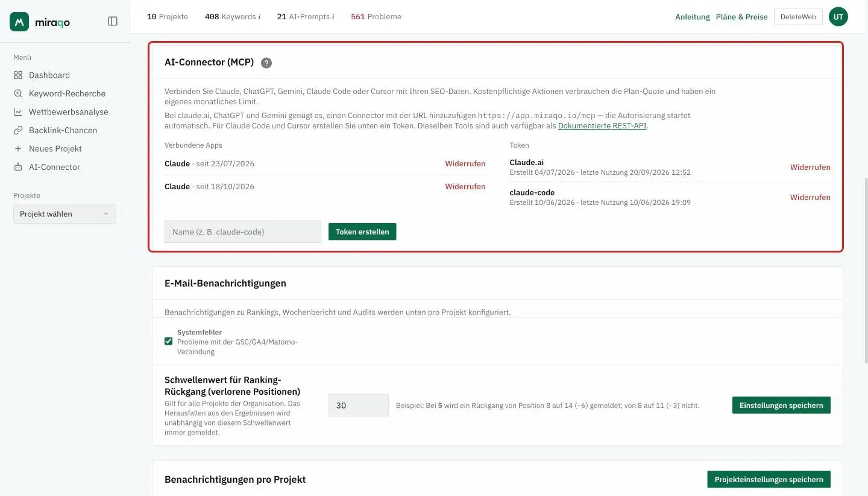Click the Wettbewerbsanalyse chart icon
The width and height of the screenshot is (868, 496).
pyautogui.click(x=17, y=112)
